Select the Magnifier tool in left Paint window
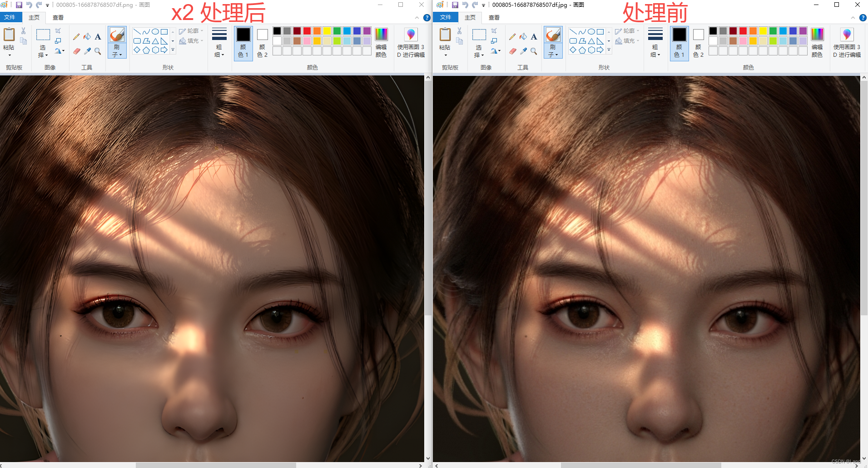The image size is (868, 468). (x=98, y=51)
